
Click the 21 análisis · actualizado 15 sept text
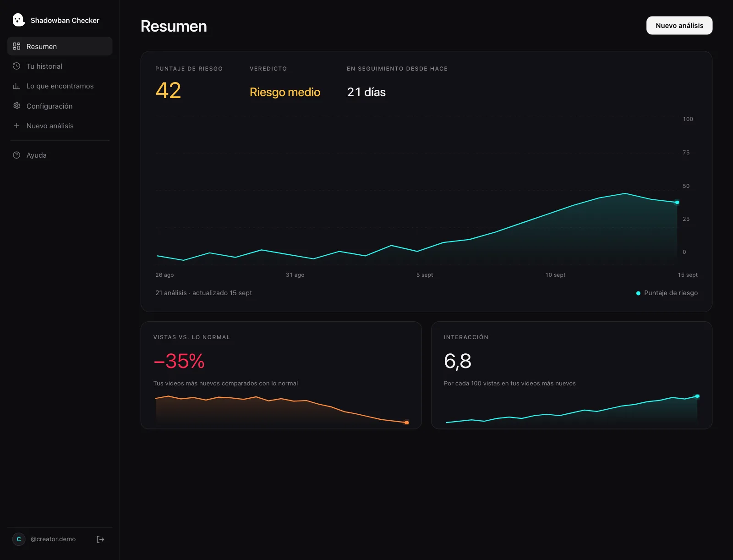pos(204,293)
